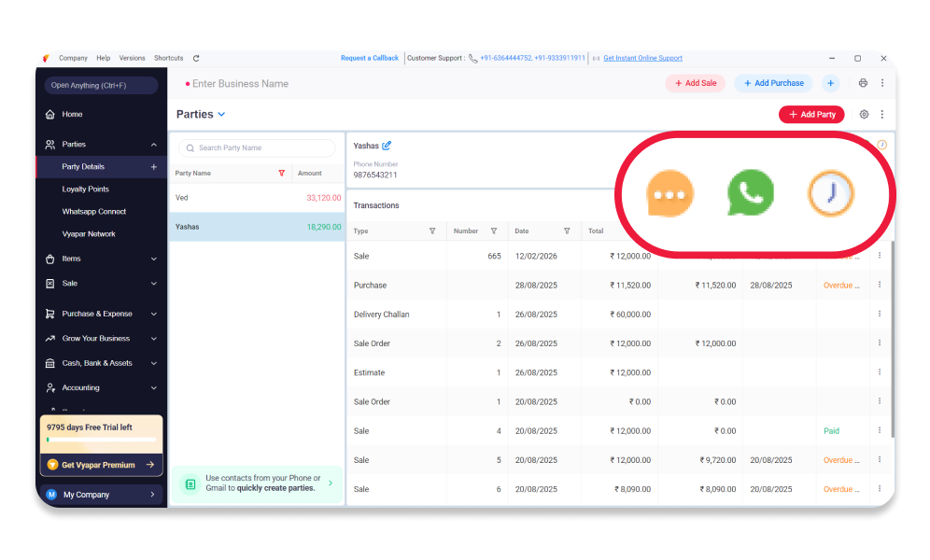Screen dimensions: 930x560
Task: Expand Cash, Bank & Assets section
Action: 153,363
